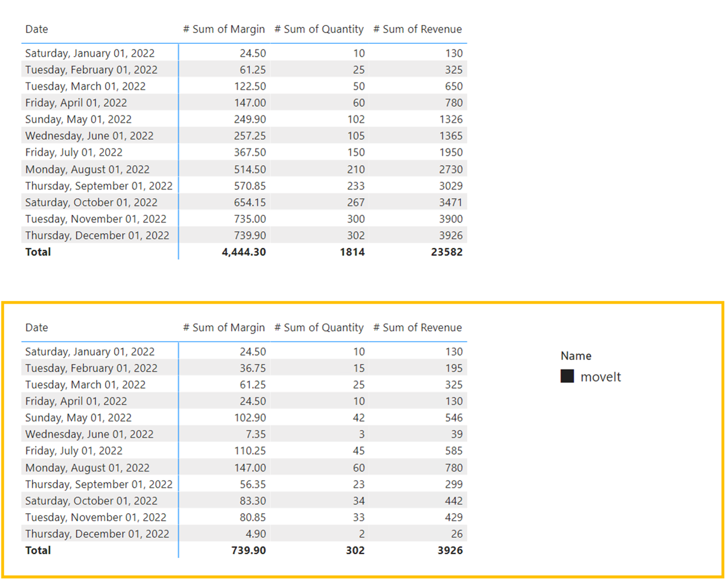
Task: Select top table Tuesday, November 01, 2022 row
Action: [x=244, y=218]
